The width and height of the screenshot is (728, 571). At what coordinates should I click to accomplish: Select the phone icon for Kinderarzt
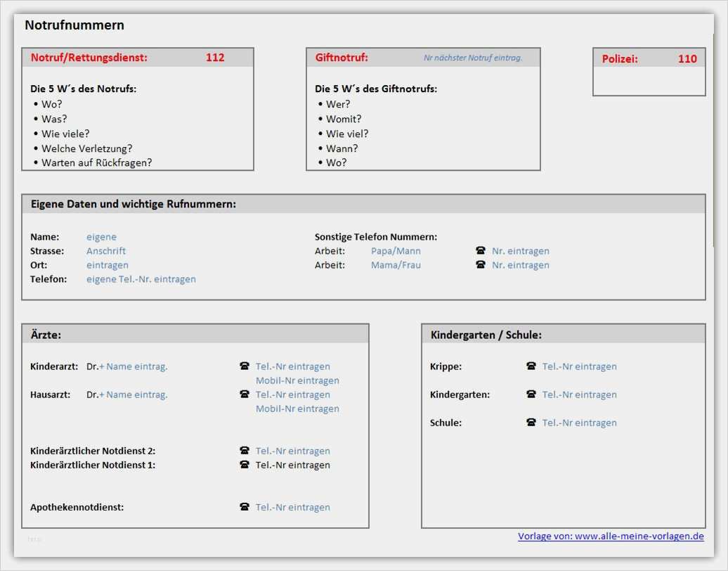pos(245,366)
